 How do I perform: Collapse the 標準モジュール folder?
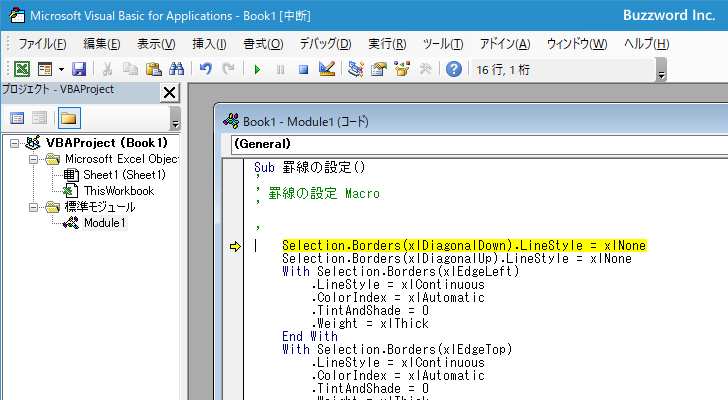pyautogui.click(x=33, y=207)
